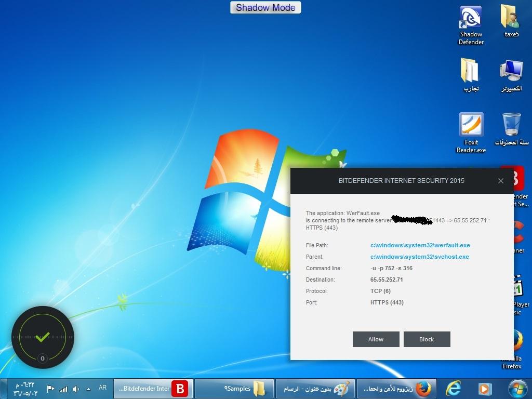The image size is (532, 399).
Task: Select the HTTPS (443) port value
Action: 387,303
